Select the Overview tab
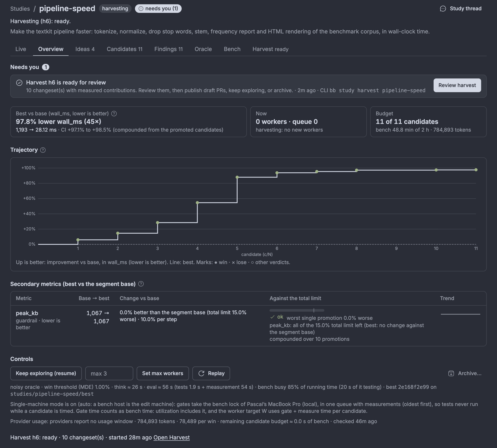 (x=51, y=49)
